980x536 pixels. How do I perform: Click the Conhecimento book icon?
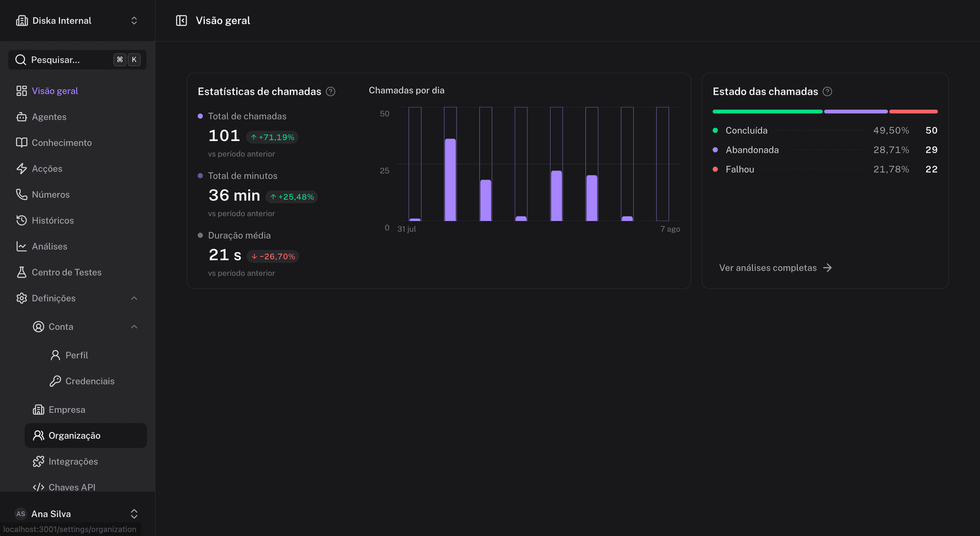(22, 143)
